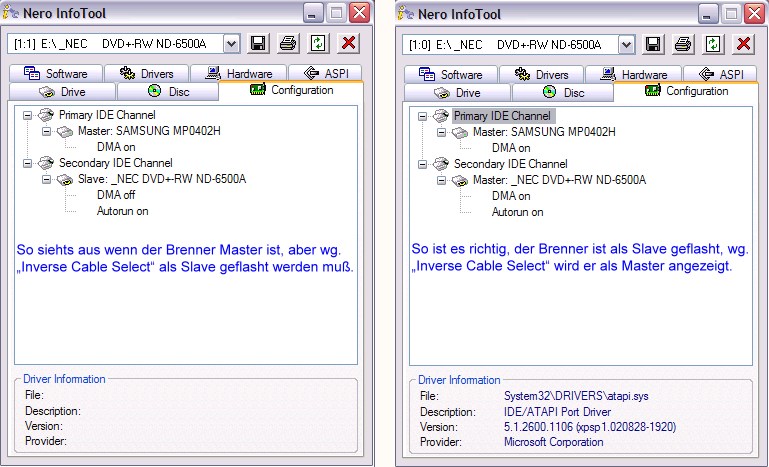
Task: Select Autorun on entry in left window
Action: [123, 211]
